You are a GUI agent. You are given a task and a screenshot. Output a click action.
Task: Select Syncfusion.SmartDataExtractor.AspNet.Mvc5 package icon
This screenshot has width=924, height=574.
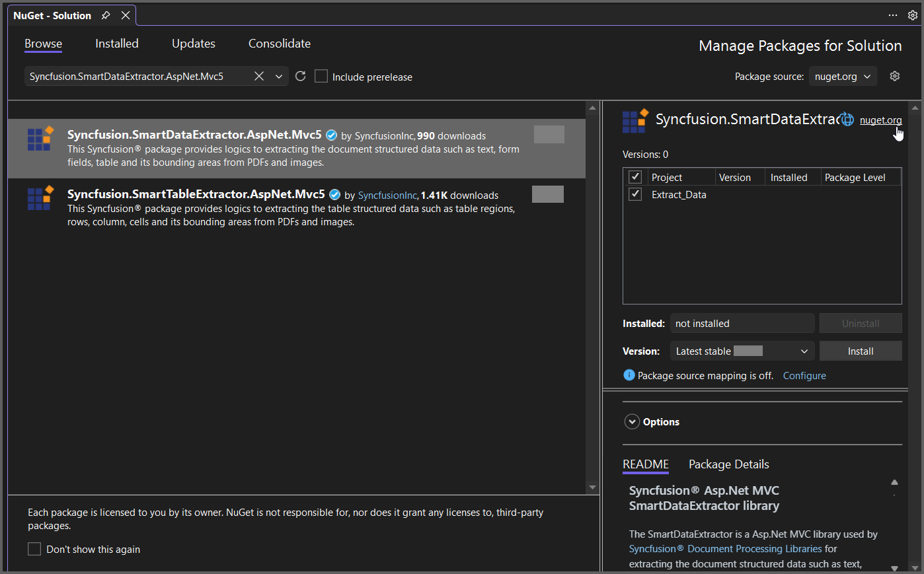click(x=40, y=139)
